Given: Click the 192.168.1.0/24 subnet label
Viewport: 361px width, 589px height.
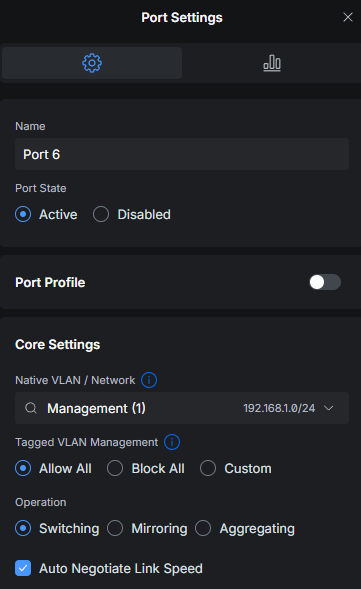Looking at the screenshot, I should pos(279,408).
